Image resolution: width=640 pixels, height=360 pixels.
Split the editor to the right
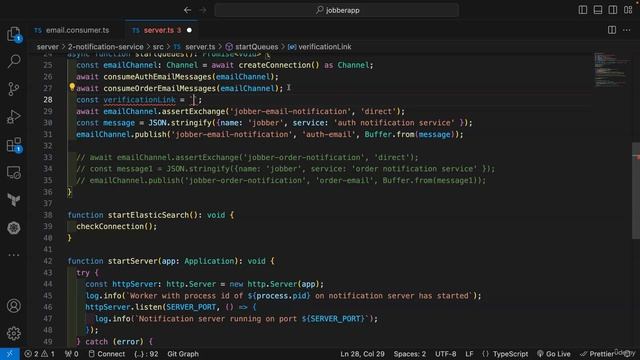point(612,30)
